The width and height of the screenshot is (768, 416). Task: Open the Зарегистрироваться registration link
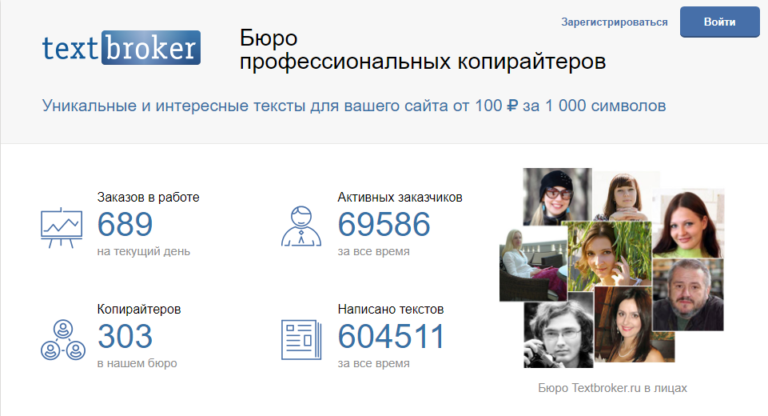[614, 22]
